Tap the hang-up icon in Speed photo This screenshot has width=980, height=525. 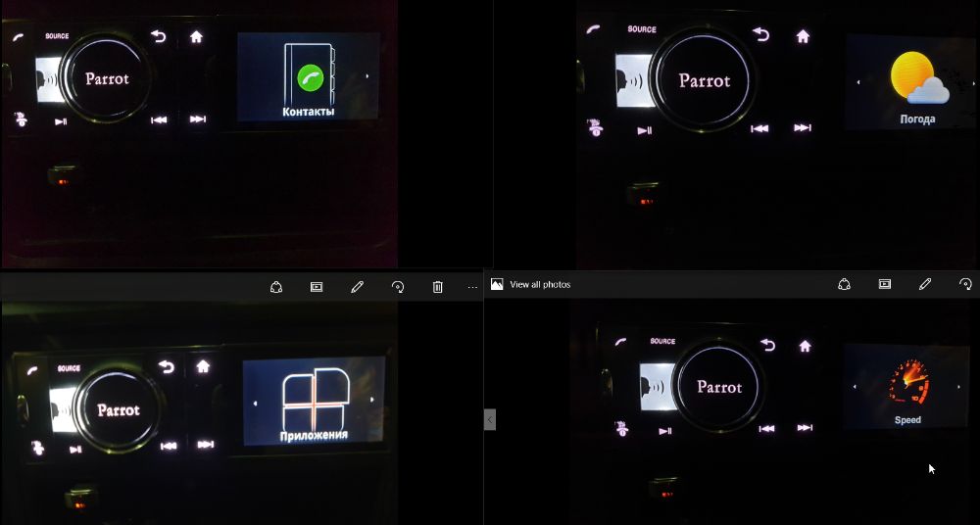click(621, 428)
